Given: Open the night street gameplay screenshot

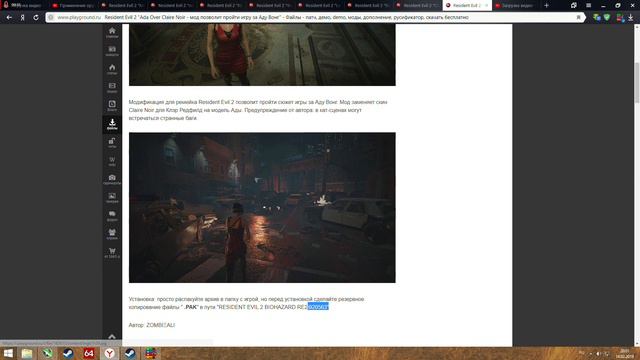Looking at the screenshot, I should point(262,207).
